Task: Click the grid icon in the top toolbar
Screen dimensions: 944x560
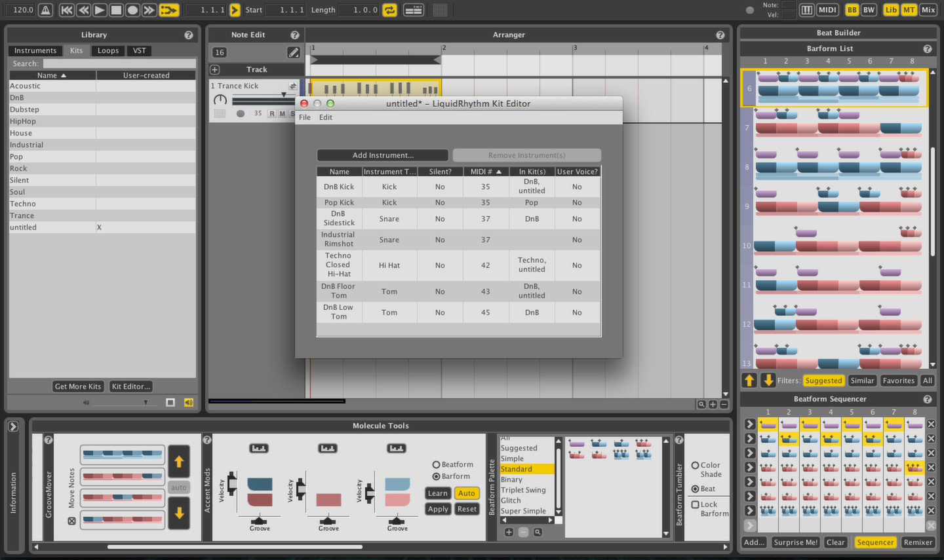Action: click(439, 10)
